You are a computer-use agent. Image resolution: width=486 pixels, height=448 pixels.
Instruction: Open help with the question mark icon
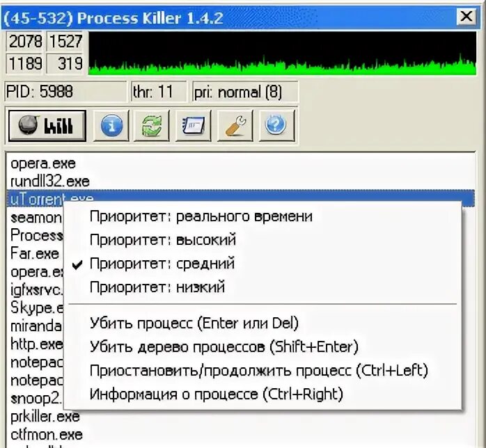pos(276,126)
